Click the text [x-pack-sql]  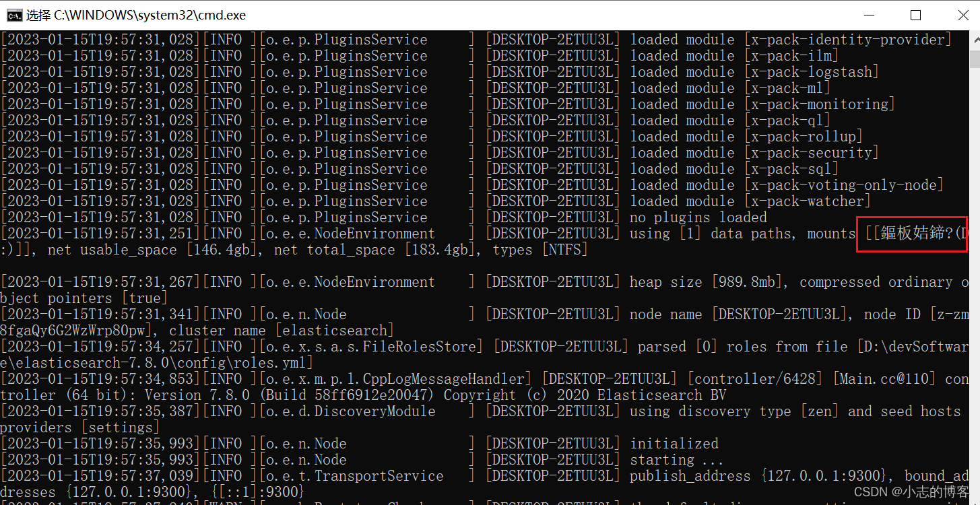(x=792, y=169)
